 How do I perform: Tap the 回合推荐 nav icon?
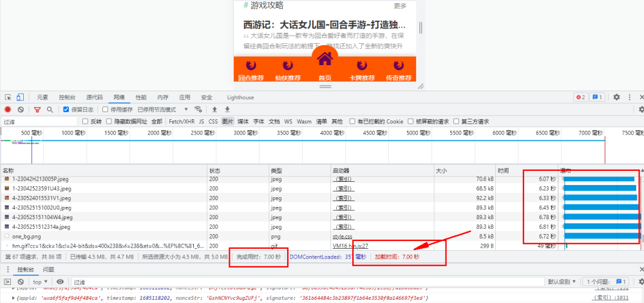[251, 65]
